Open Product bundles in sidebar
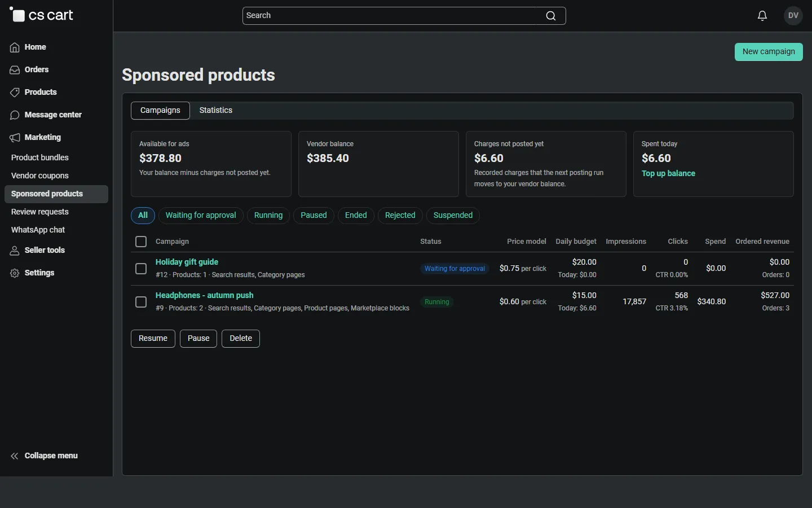Image resolution: width=812 pixels, height=508 pixels. (56, 158)
